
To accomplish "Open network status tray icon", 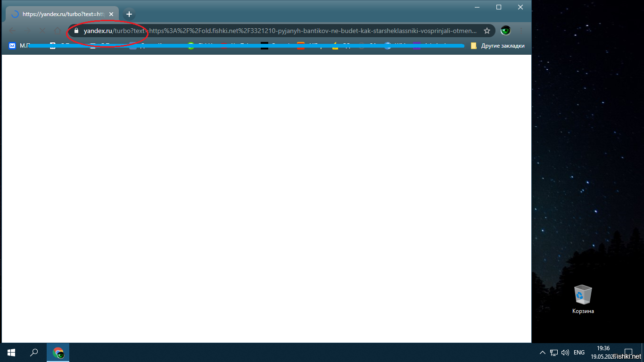I will [x=554, y=353].
